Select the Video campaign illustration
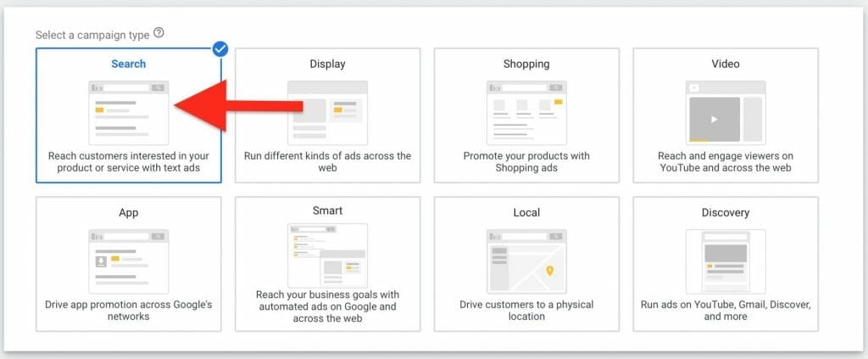868x359 pixels. click(x=726, y=113)
